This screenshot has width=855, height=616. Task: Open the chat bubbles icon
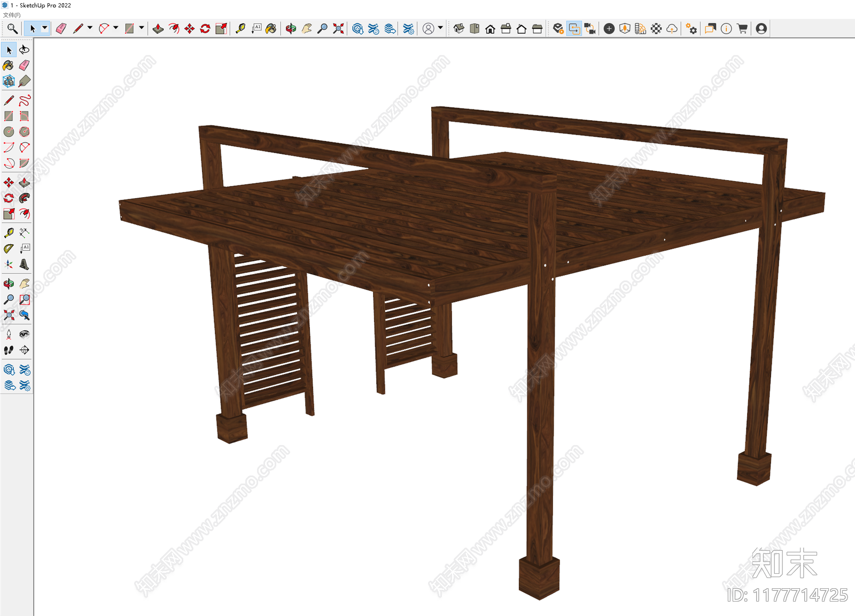tap(710, 28)
